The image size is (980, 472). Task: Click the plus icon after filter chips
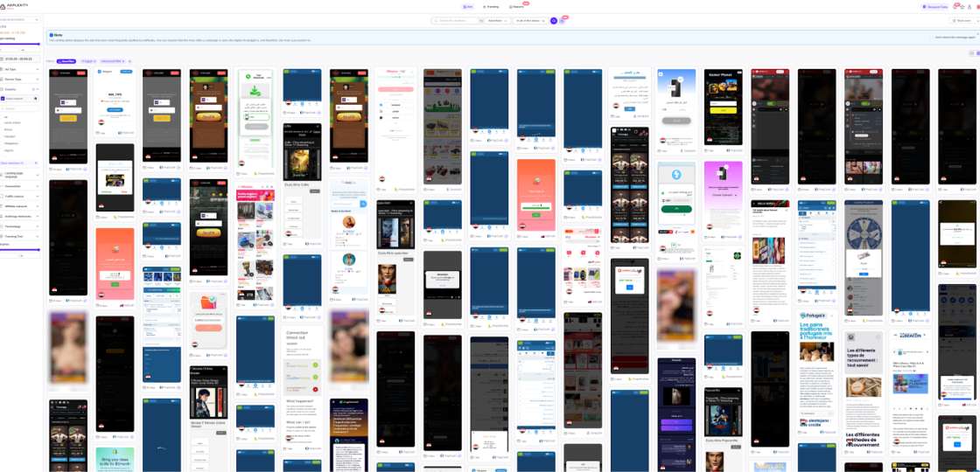(130, 61)
